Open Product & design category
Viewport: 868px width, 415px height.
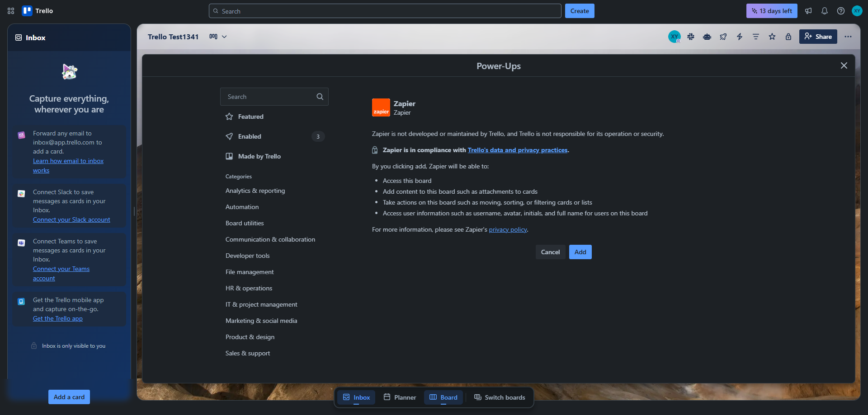[x=250, y=337]
